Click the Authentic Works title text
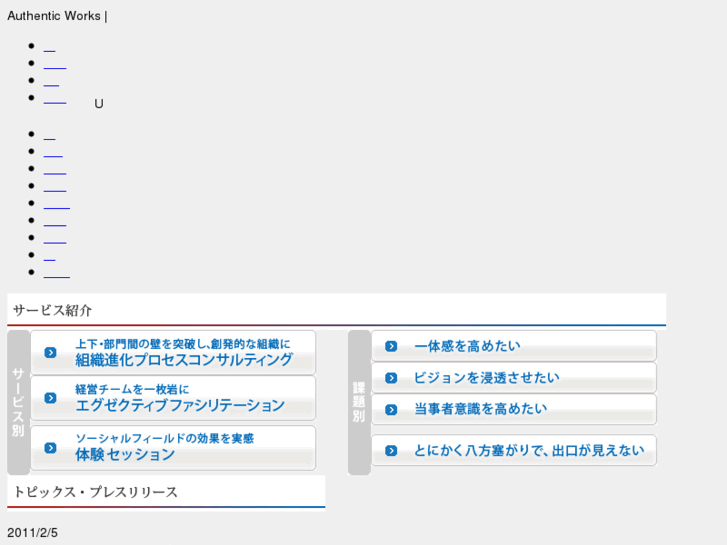 [x=54, y=16]
